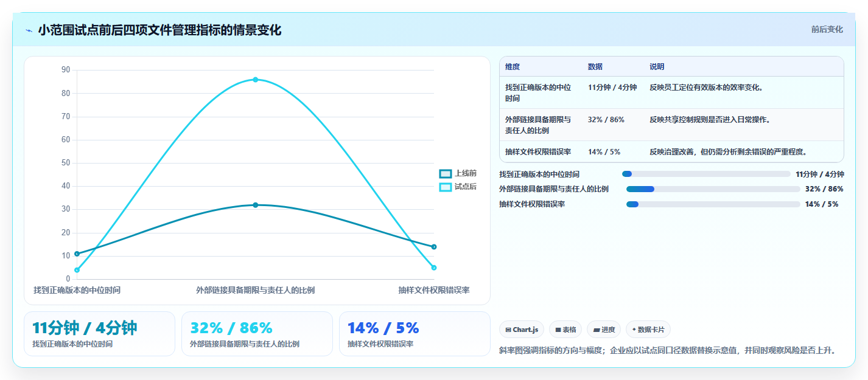Click table cell 11分钟 / 4分钟
The height and width of the screenshot is (380, 868).
[x=612, y=88]
